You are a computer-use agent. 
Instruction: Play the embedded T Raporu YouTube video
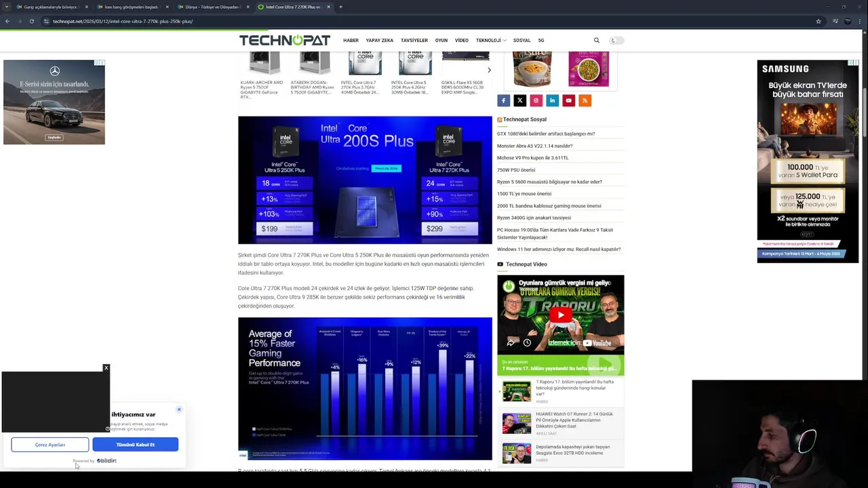coord(560,315)
